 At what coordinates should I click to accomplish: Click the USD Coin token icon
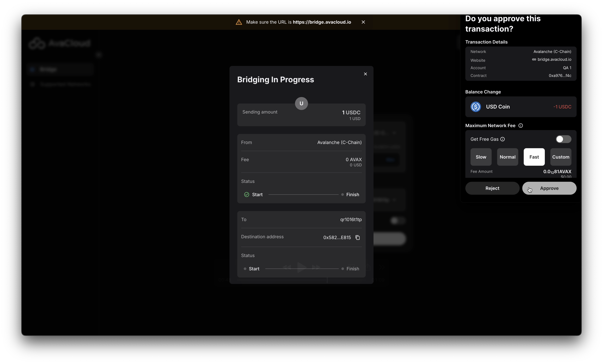click(x=475, y=107)
